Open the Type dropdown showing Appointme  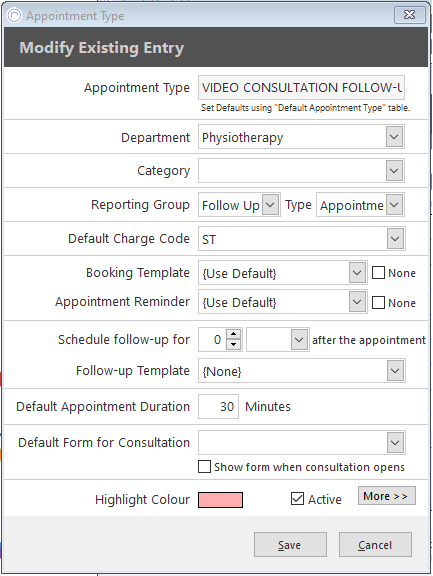(394, 205)
